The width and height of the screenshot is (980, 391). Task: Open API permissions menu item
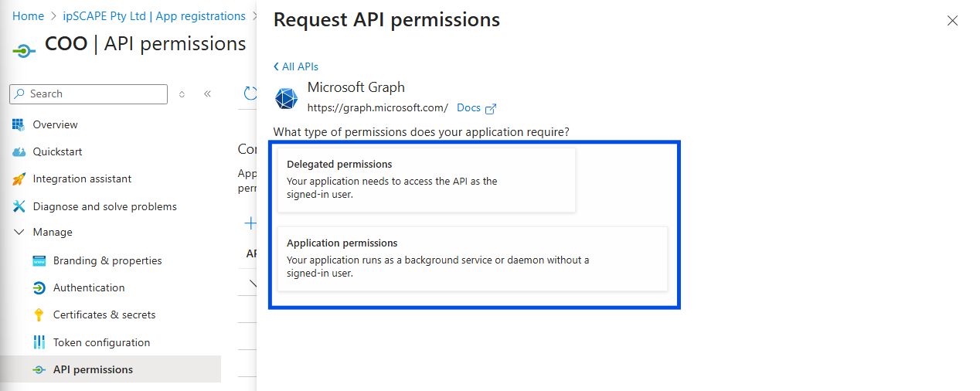93,369
